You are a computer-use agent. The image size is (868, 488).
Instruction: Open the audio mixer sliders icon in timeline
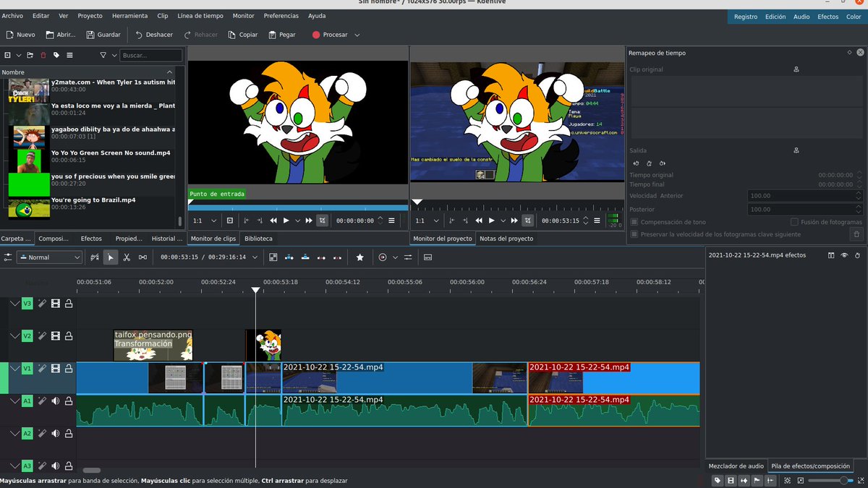click(x=408, y=257)
